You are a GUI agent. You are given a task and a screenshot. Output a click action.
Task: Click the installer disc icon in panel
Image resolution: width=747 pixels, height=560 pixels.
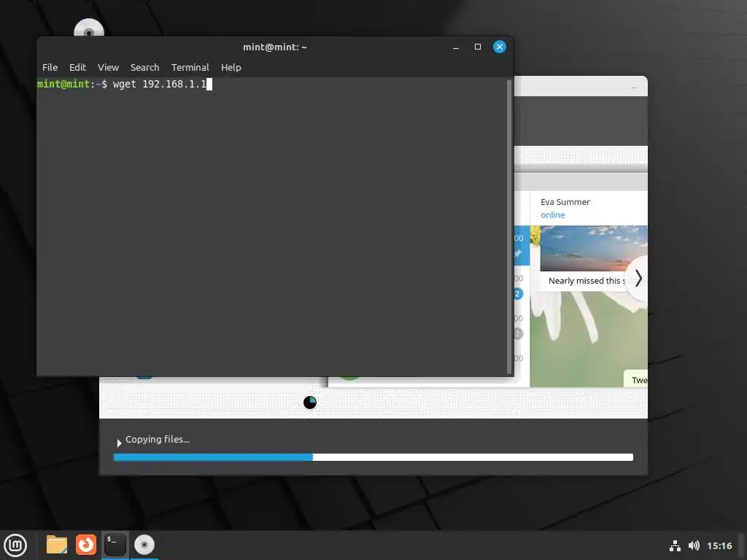click(x=144, y=545)
